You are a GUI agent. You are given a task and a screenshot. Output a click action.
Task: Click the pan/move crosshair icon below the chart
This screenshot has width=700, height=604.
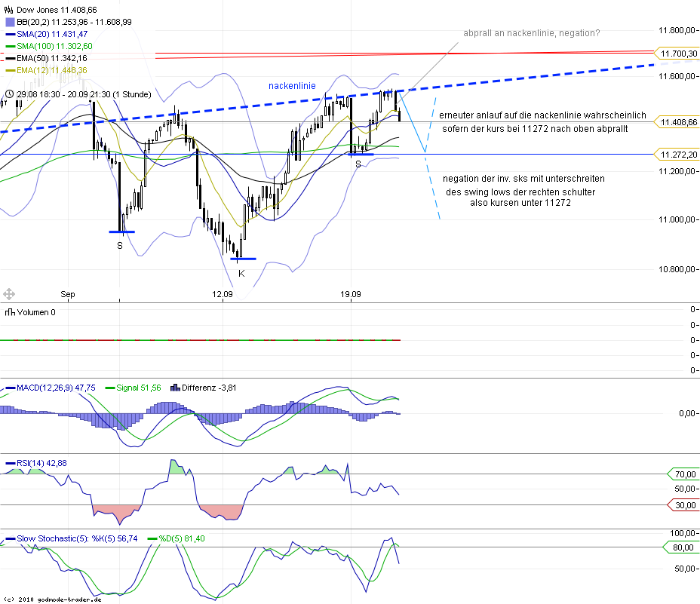[8, 293]
